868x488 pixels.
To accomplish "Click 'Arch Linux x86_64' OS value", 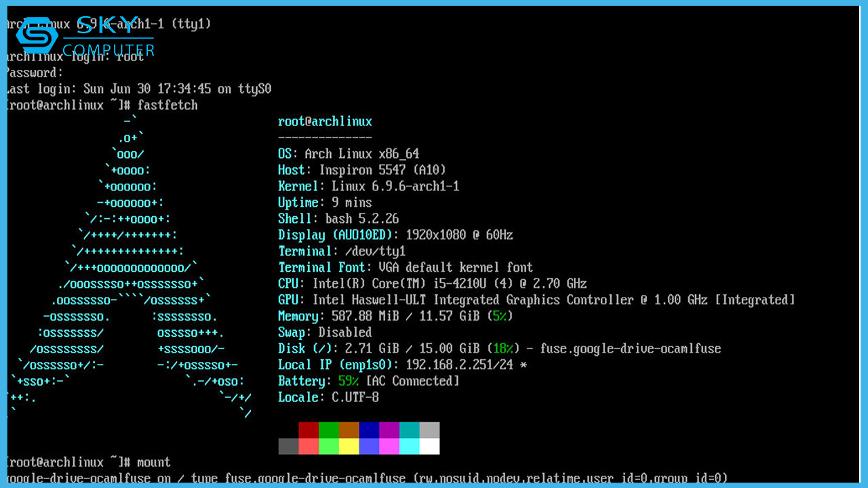I will (361, 154).
